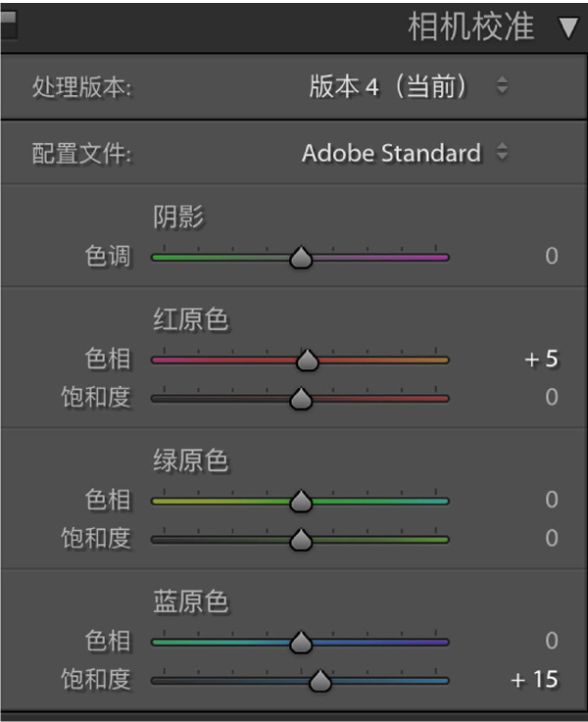Image resolution: width=588 pixels, height=722 pixels.
Task: Click the 蓝原色 section label
Action: [x=190, y=602]
